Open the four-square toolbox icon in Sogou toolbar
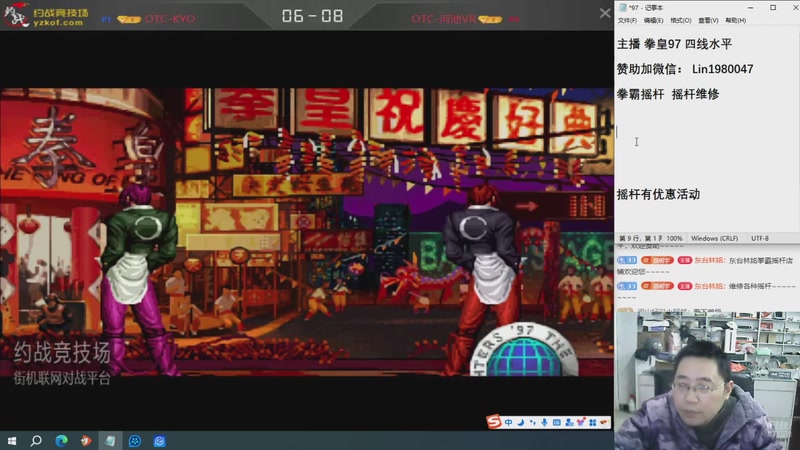Screen dimensions: 800x450 (592, 422)
